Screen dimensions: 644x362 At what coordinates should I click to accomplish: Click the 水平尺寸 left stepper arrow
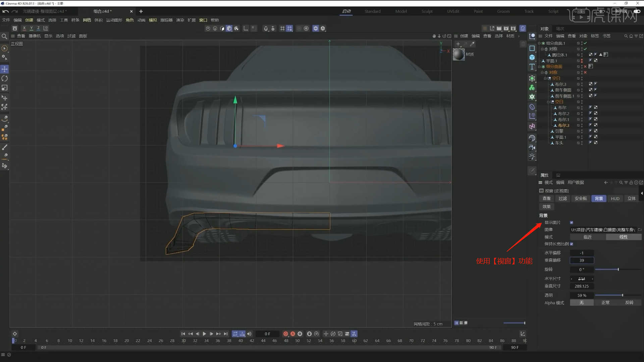pos(572,279)
